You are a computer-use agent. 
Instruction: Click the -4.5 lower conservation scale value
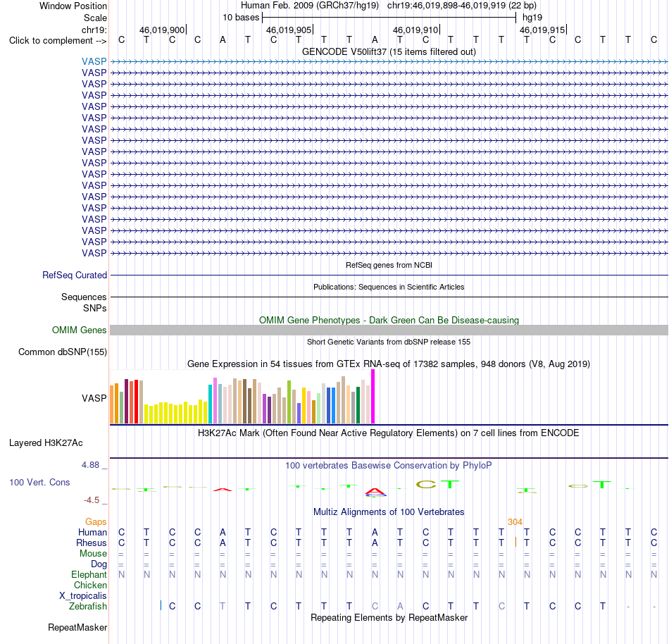pos(92,500)
